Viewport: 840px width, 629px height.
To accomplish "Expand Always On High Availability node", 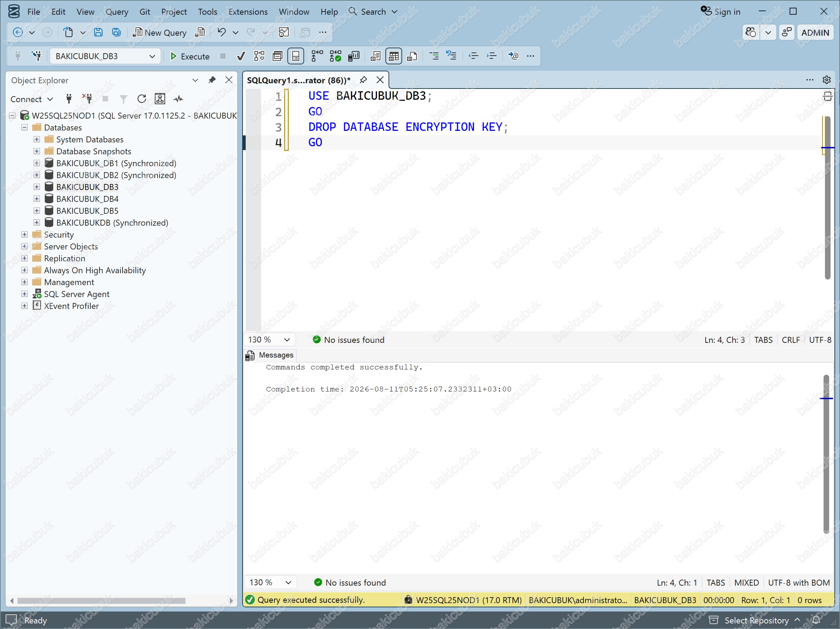I will click(24, 270).
